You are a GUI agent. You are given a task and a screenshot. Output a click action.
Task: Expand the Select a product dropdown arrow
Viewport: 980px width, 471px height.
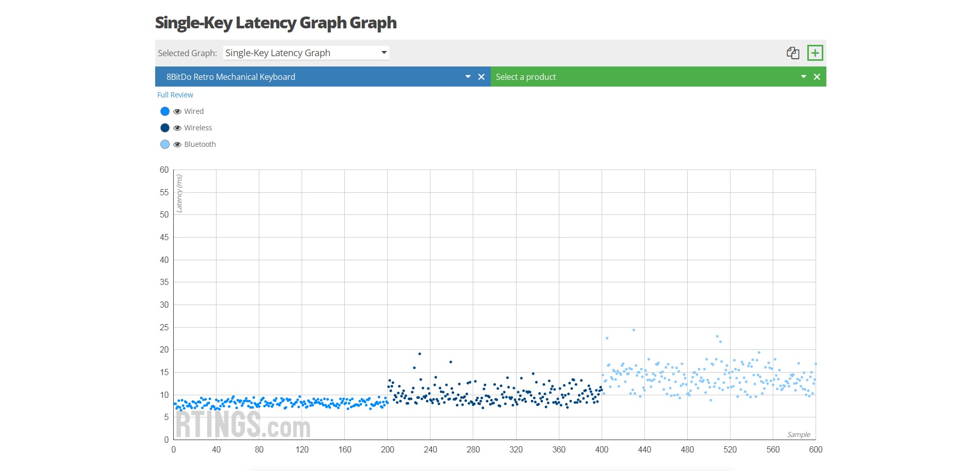click(x=804, y=77)
